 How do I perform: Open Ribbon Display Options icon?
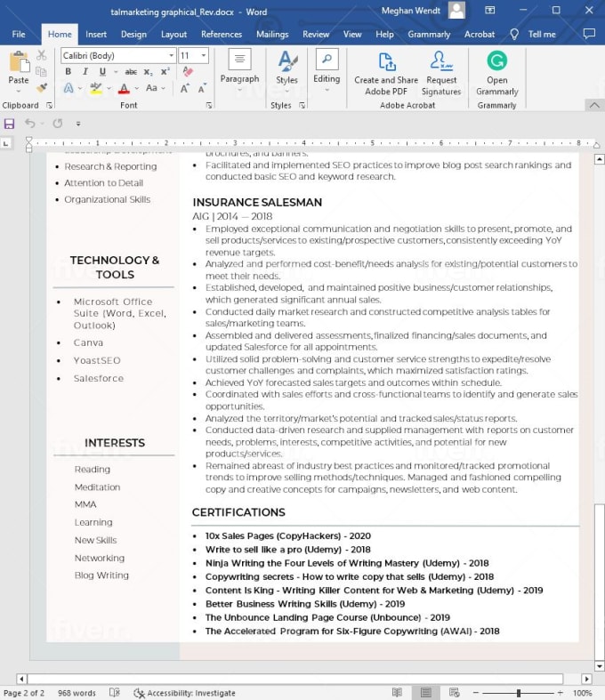[x=490, y=11]
